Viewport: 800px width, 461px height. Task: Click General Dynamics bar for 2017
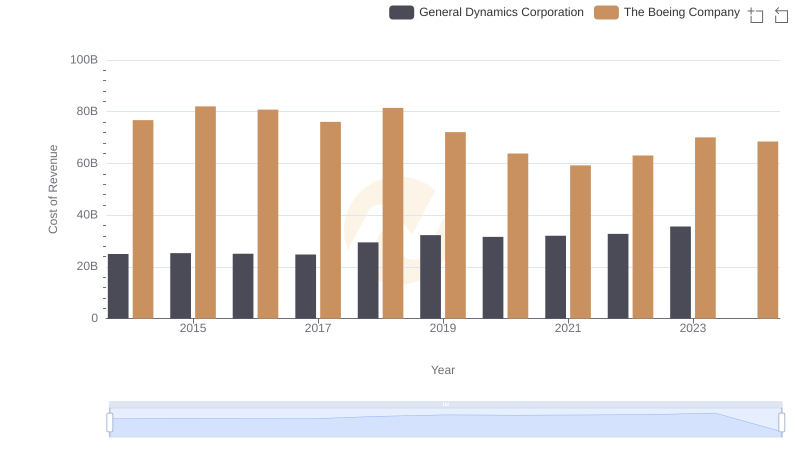point(306,286)
